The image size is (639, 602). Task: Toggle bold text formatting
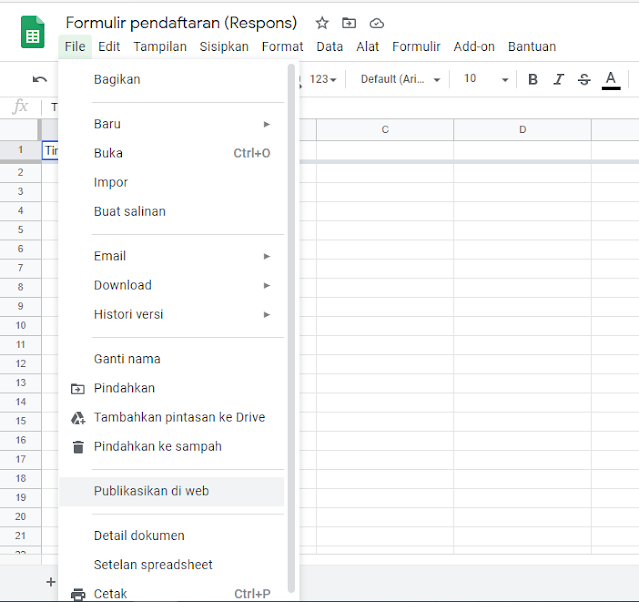[533, 79]
